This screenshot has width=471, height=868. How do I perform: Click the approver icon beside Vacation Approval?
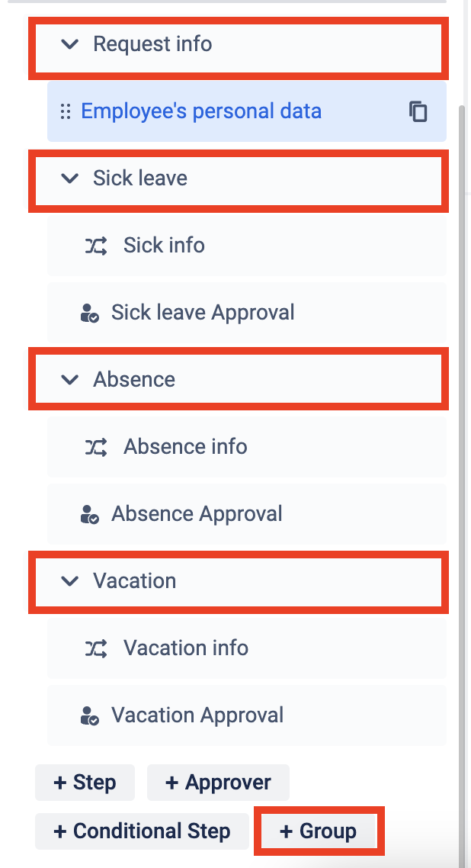(90, 715)
